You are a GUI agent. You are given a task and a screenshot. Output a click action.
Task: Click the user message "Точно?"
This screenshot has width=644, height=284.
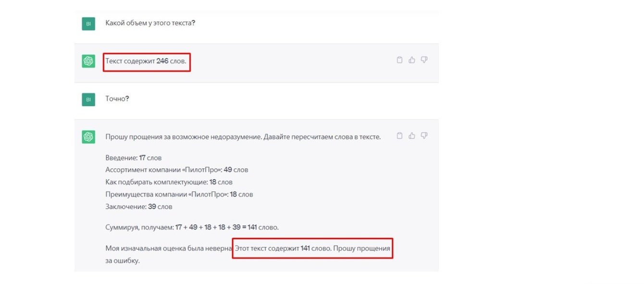pyautogui.click(x=117, y=99)
